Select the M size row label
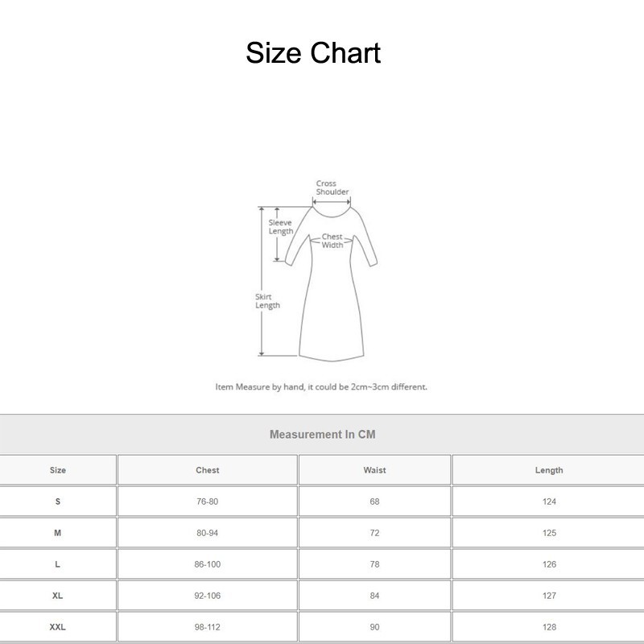644x644 pixels. pos(58,533)
